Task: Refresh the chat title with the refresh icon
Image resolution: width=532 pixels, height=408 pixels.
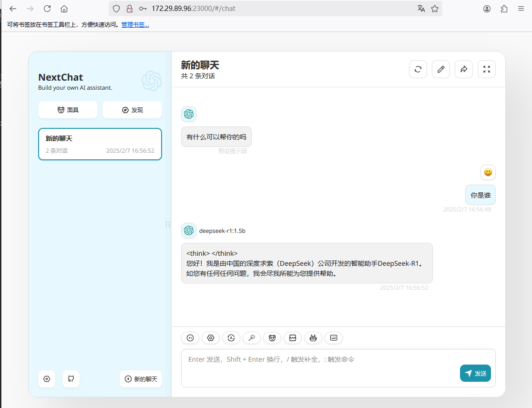Action: pyautogui.click(x=418, y=69)
